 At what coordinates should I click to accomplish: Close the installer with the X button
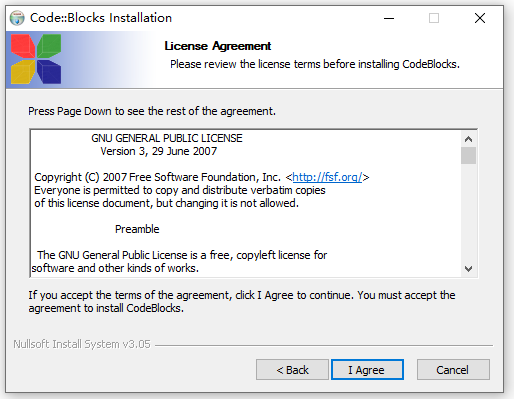480,18
